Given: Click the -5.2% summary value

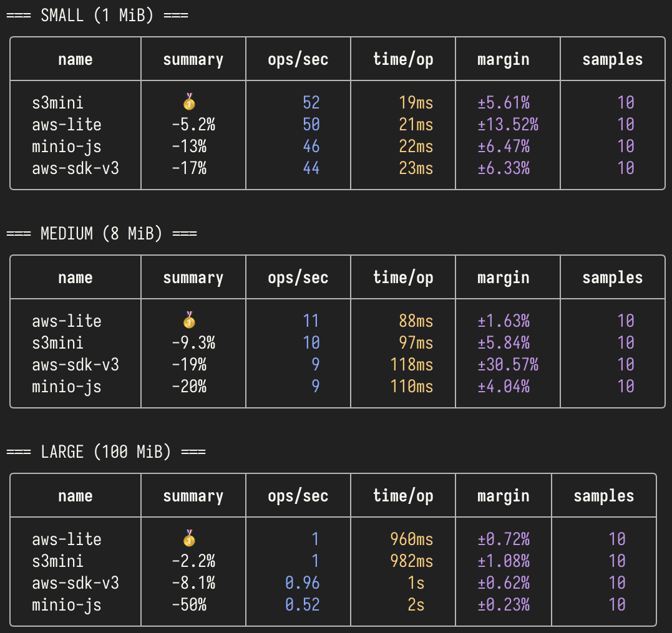Looking at the screenshot, I should tap(193, 125).
